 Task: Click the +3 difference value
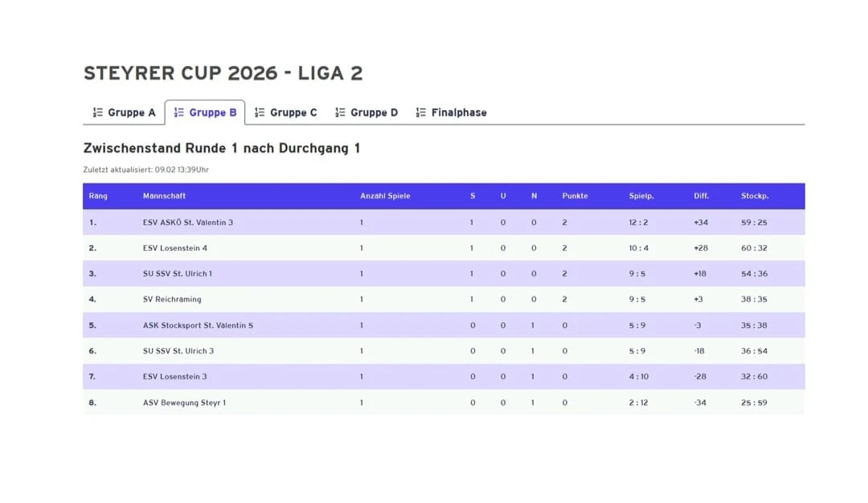[698, 300]
